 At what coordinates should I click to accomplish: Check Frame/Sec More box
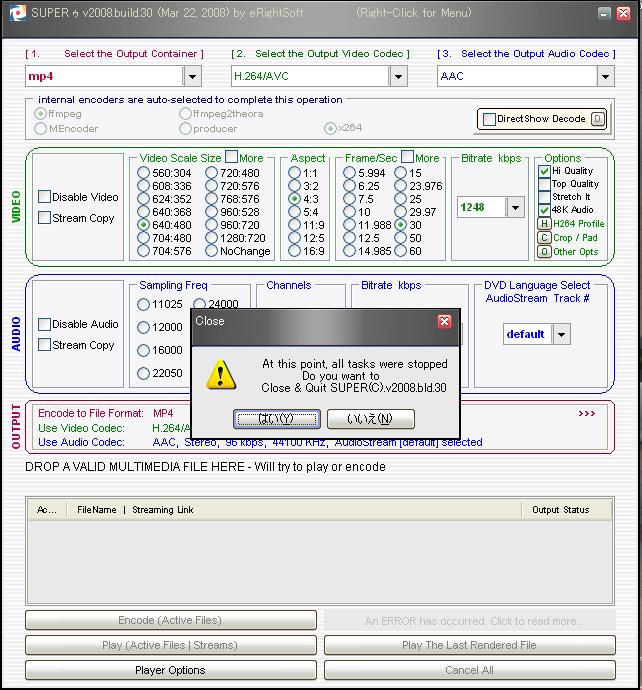(x=407, y=156)
